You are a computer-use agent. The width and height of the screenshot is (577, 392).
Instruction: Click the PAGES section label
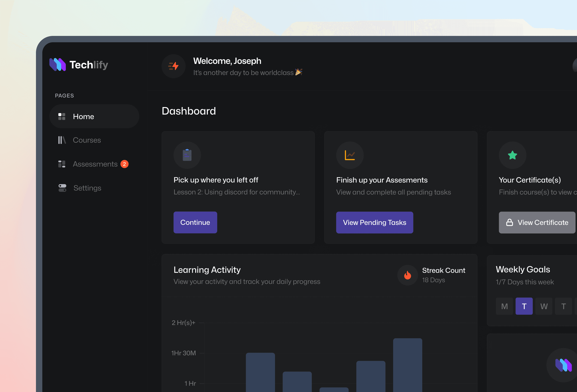pos(64,96)
